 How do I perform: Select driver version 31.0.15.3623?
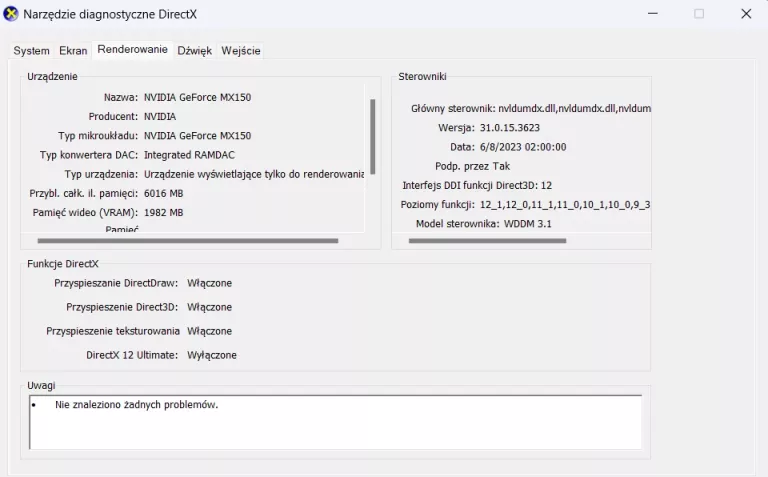(509, 128)
